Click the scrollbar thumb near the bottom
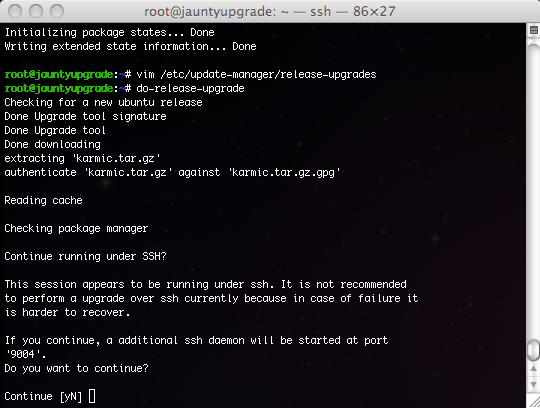 click(533, 350)
